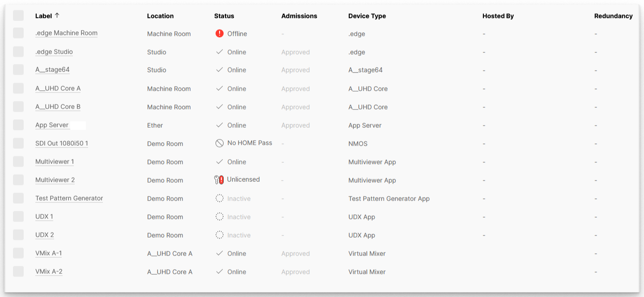Click the No HOME Pass prohibited icon

pyautogui.click(x=219, y=143)
